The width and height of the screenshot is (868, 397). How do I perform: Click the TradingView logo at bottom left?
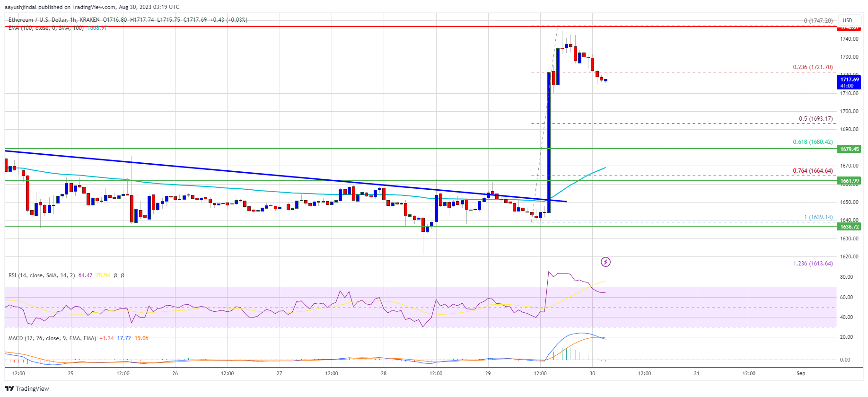[27, 388]
